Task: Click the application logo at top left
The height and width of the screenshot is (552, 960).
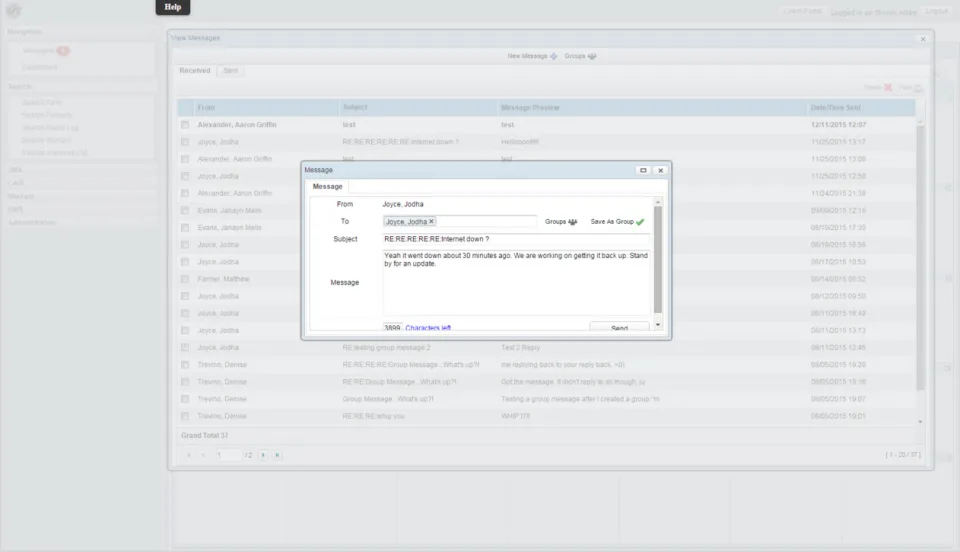Action: pos(13,10)
